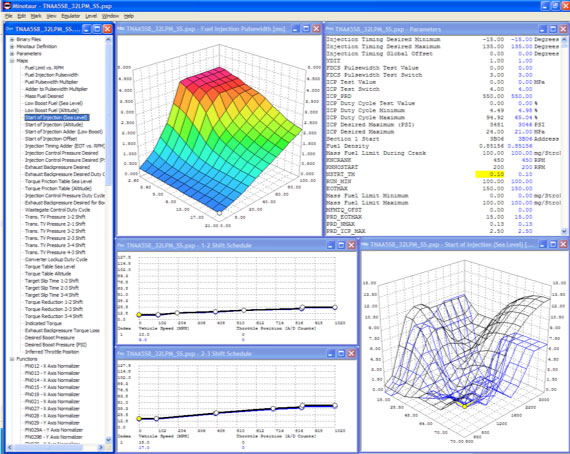Maximize the Fuel Injection Pulsewidth graph window
570x454 pixels.
click(x=306, y=29)
